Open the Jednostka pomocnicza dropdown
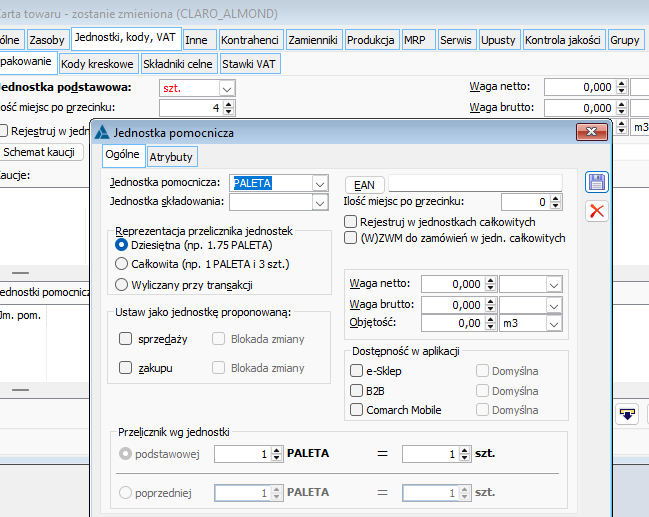 coord(320,183)
